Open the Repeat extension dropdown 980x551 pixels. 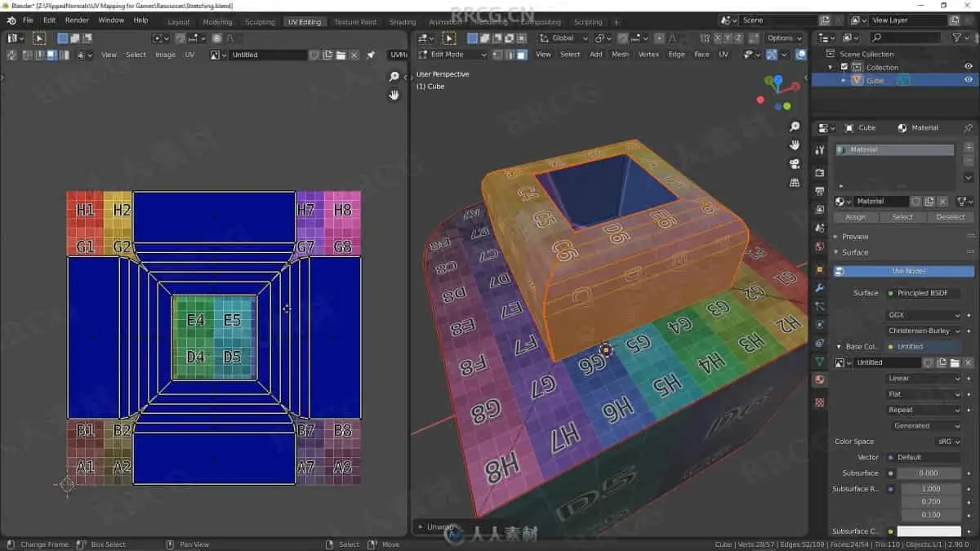(x=924, y=410)
